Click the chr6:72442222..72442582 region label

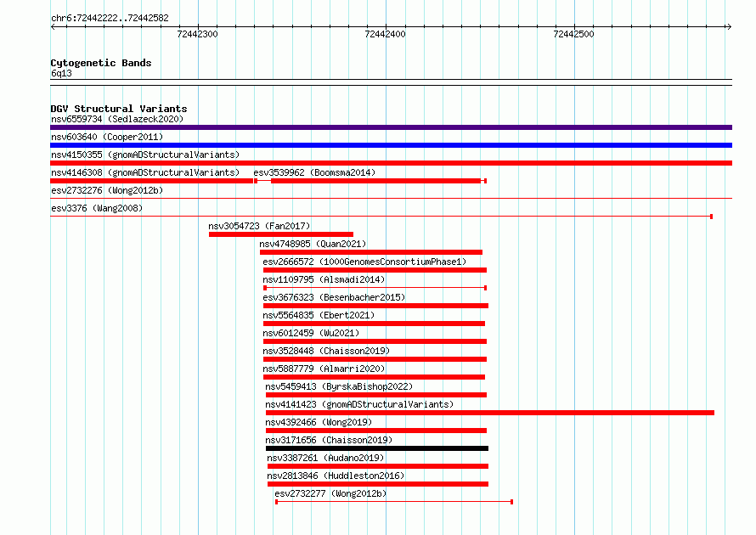(110, 19)
